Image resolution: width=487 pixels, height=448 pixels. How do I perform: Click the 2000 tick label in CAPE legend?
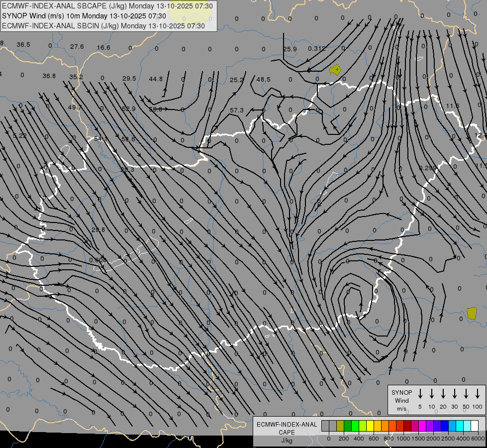pyautogui.click(x=433, y=439)
